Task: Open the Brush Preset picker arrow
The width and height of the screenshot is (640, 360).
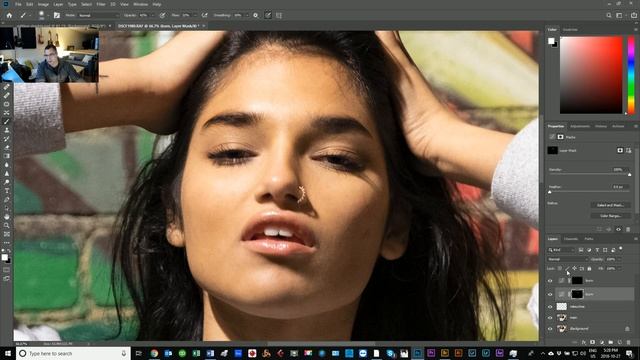Action: pyautogui.click(x=48, y=16)
